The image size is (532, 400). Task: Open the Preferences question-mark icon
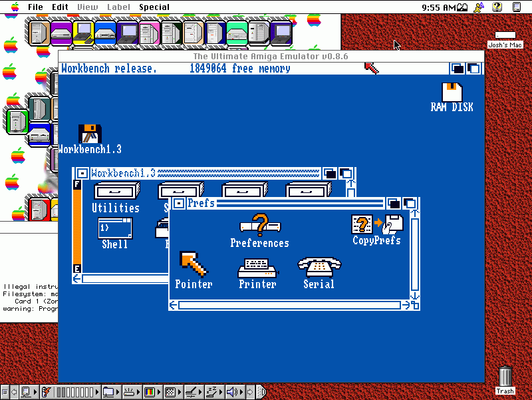(260, 225)
